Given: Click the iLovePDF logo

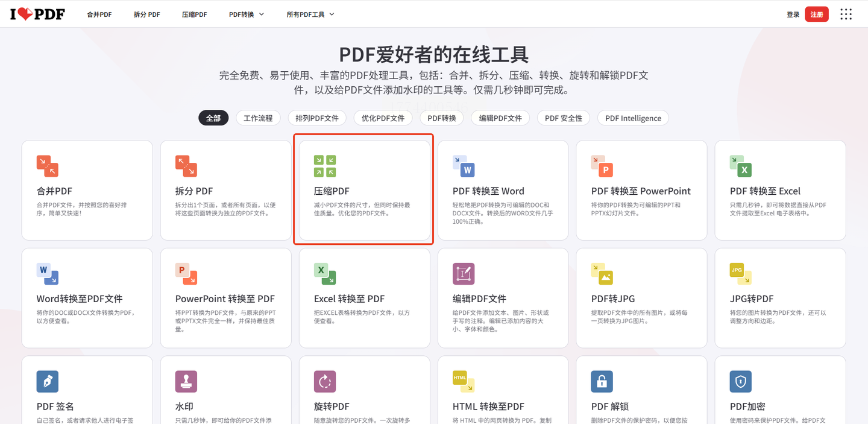Looking at the screenshot, I should pyautogui.click(x=37, y=14).
